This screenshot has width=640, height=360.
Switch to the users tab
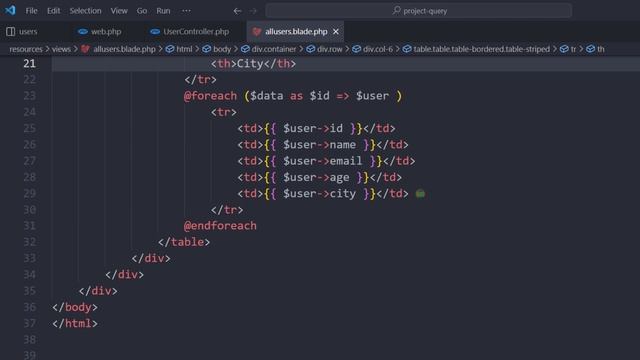click(28, 31)
